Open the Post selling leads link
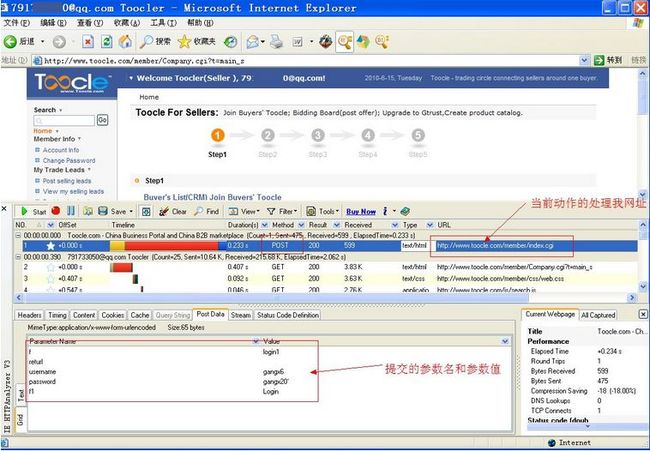 (67, 181)
